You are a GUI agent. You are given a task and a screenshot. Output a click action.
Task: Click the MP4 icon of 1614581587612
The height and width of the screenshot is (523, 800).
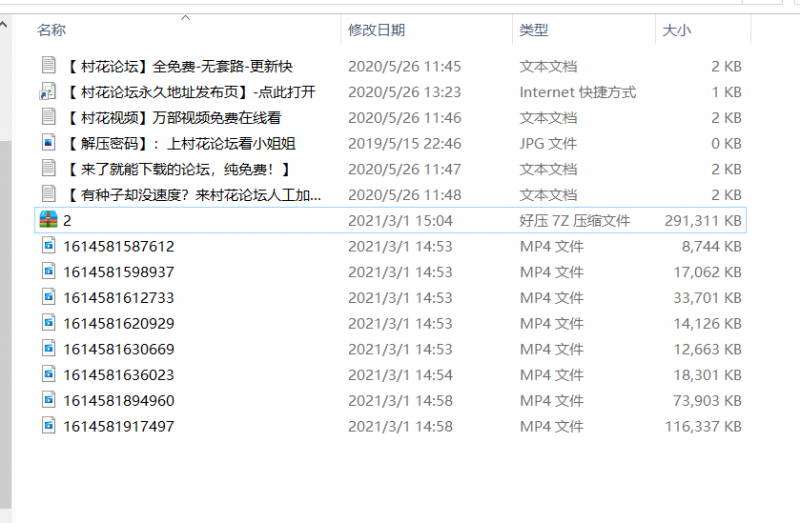pos(48,246)
